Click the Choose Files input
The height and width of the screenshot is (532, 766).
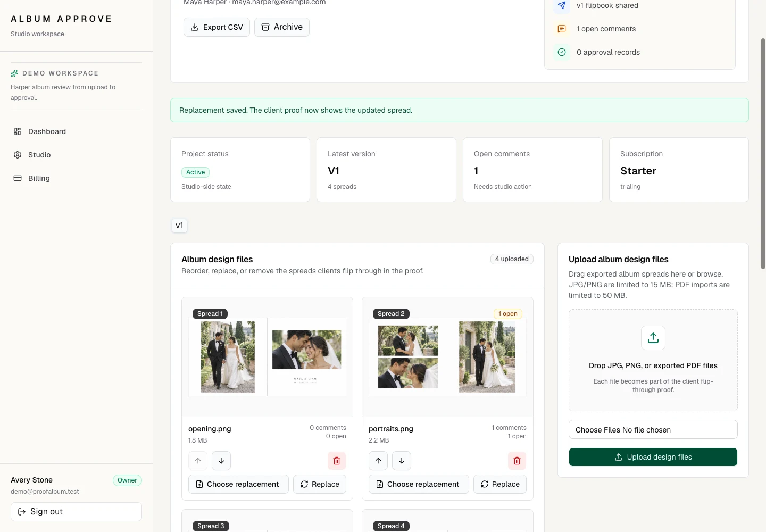coord(653,430)
